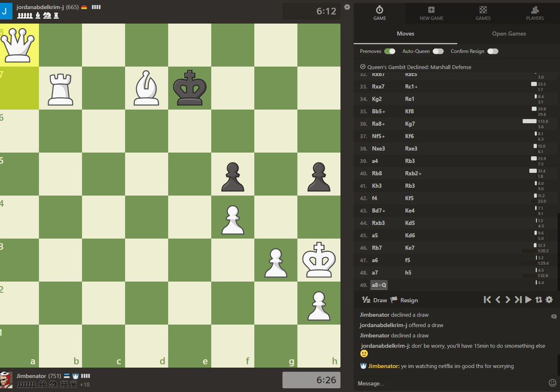Screen dimensions: 560x392
Task: Offer a draw
Action: 375,300
